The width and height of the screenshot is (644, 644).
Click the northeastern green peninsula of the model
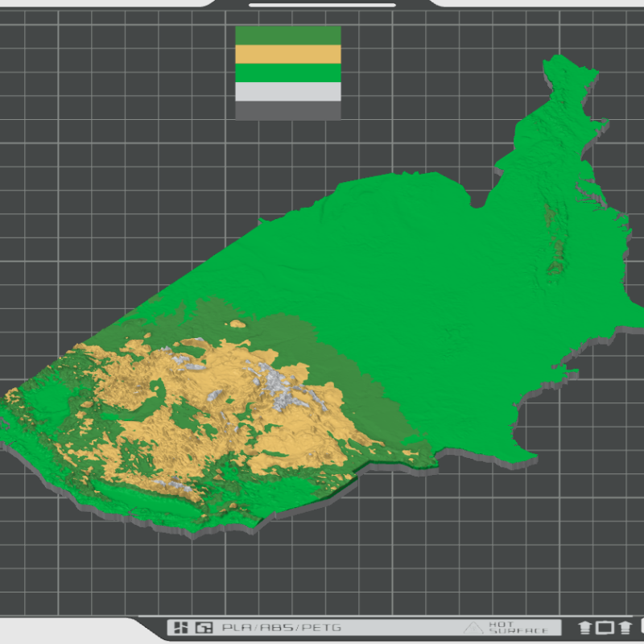coord(563,121)
